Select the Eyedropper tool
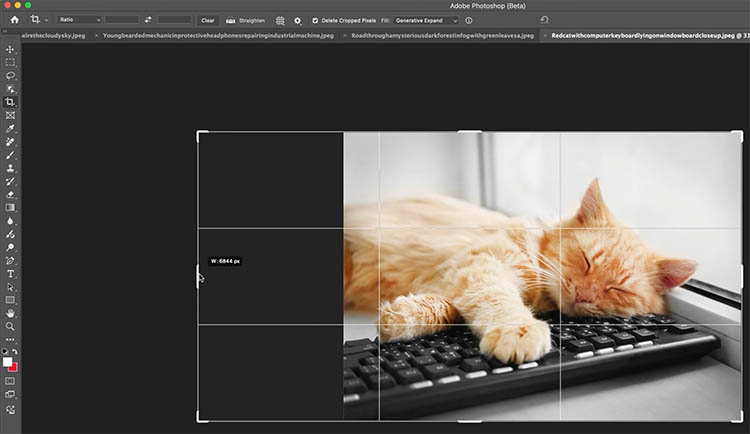The height and width of the screenshot is (434, 750). coord(10,129)
